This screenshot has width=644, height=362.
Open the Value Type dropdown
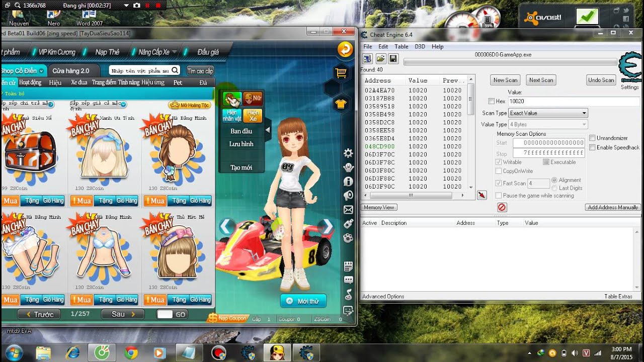(x=548, y=124)
